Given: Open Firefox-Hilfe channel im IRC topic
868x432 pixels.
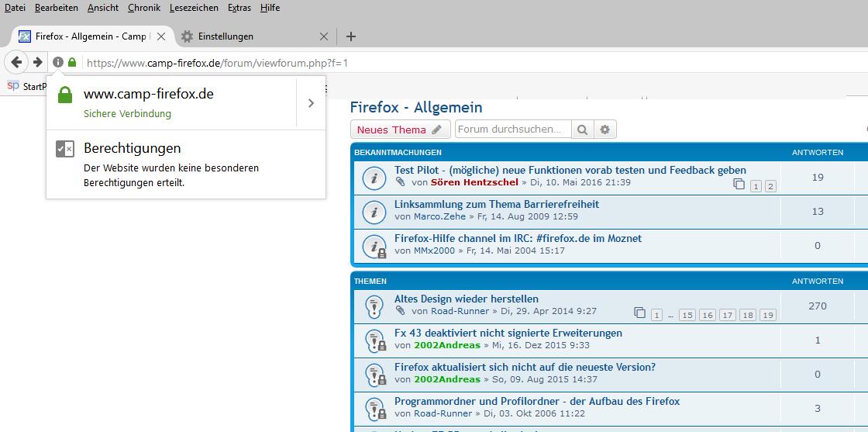Looking at the screenshot, I should tap(518, 239).
